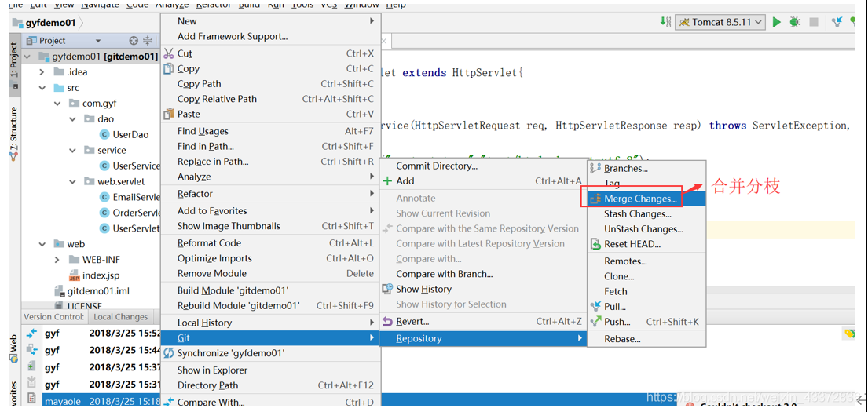The height and width of the screenshot is (412, 868).
Task: Choose Compare with Branch...
Action: click(482, 274)
